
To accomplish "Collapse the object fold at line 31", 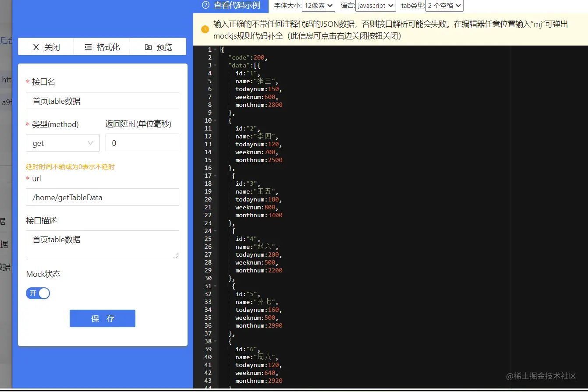I will click(215, 286).
